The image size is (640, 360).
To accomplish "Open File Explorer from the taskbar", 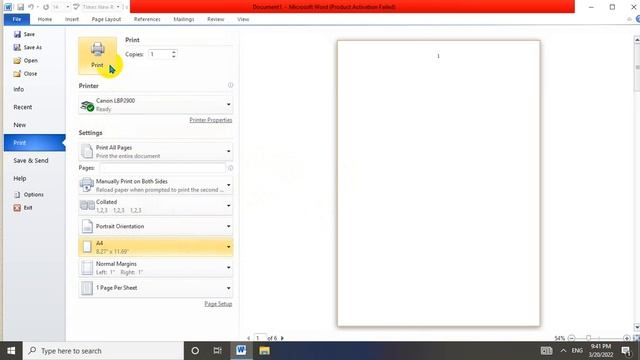I will 264,351.
